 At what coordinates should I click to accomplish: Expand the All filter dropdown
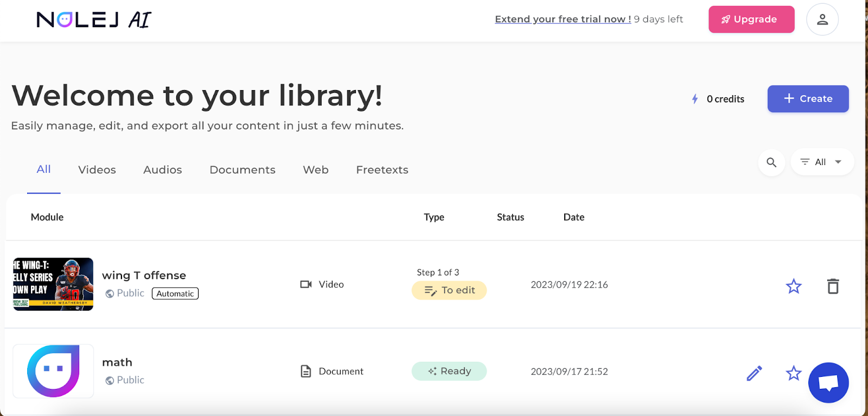[822, 162]
